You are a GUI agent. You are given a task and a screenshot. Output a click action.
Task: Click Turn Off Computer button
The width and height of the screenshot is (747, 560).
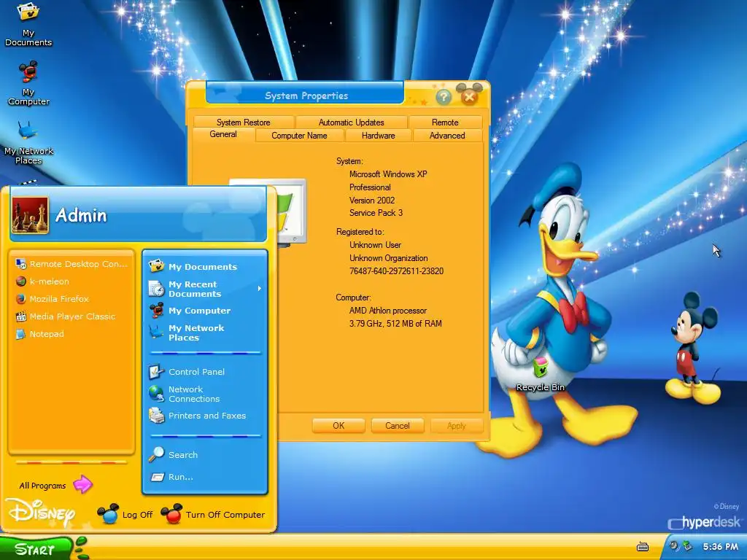tap(212, 514)
